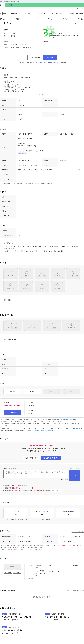
Task: Click the 로그인 link at top
Action: (78, 9)
